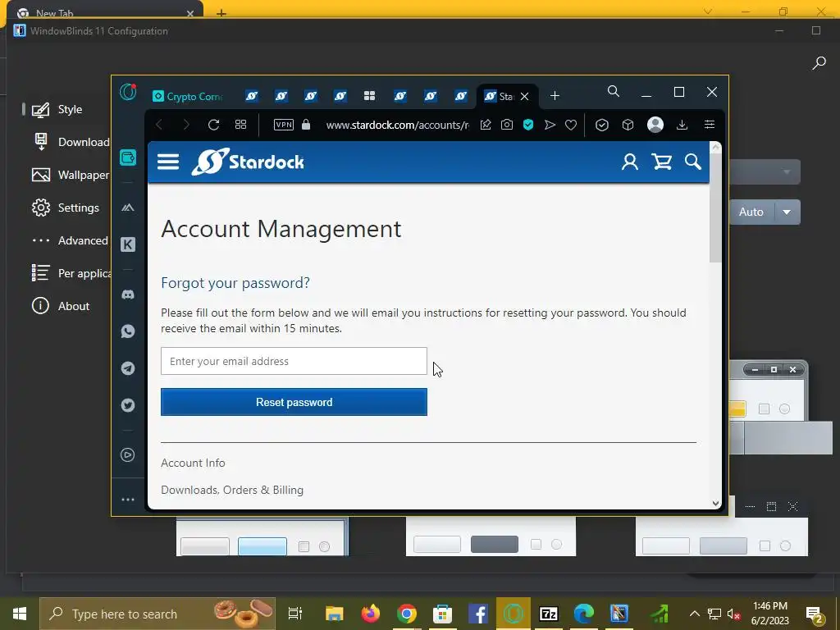Open Easy Setup sliders icon

point(710,125)
